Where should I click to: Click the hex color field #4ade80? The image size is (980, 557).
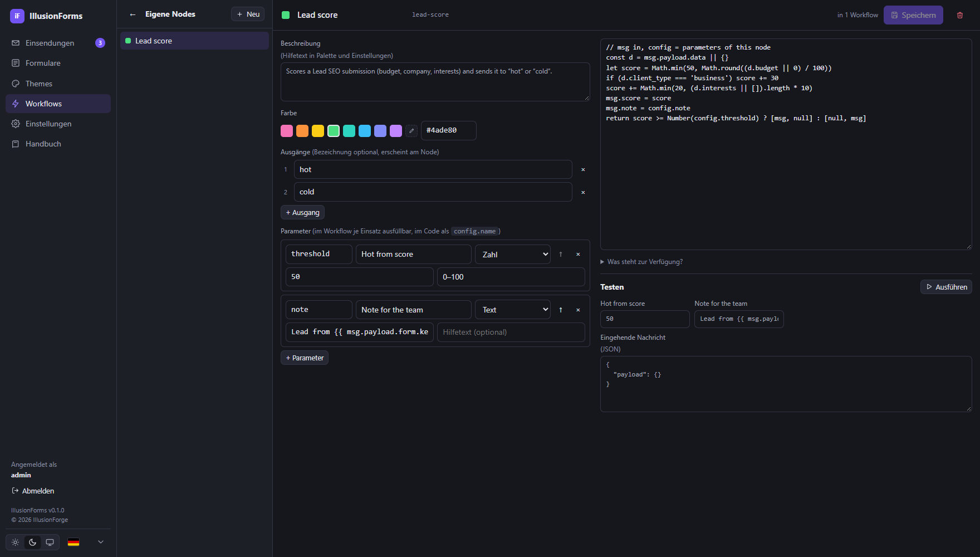click(449, 130)
